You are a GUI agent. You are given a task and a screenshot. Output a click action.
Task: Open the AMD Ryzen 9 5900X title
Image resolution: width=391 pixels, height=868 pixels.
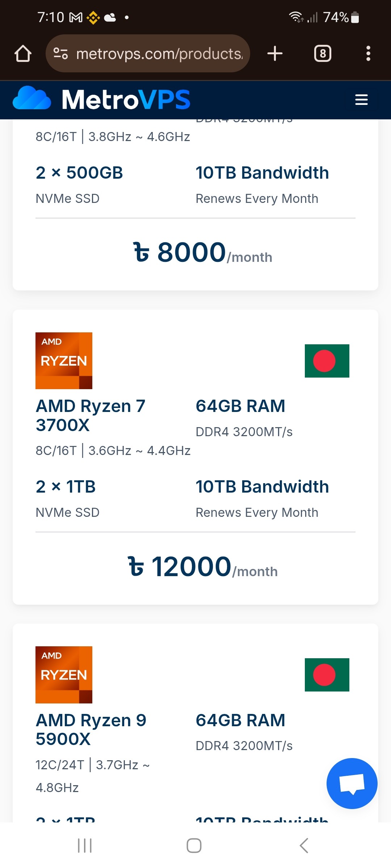click(91, 729)
